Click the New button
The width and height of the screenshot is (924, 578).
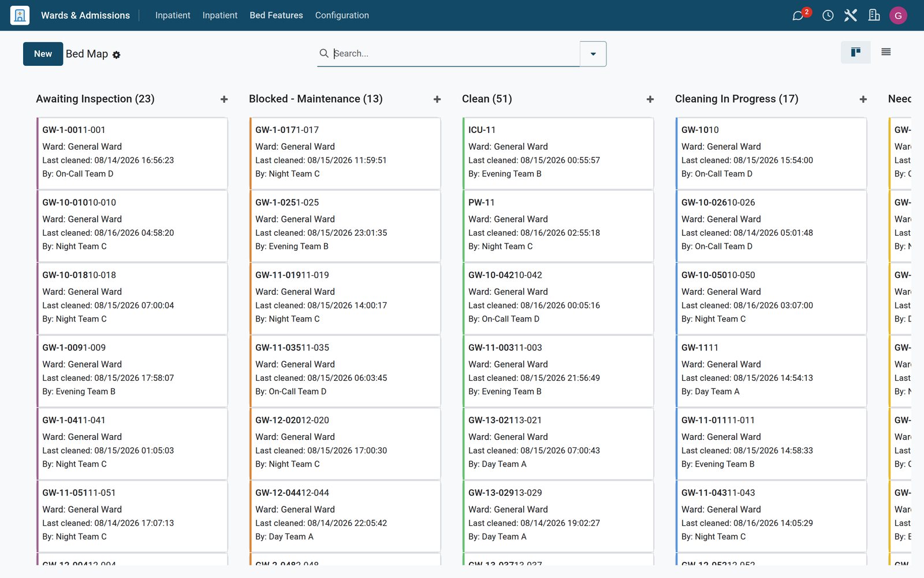[x=43, y=54]
